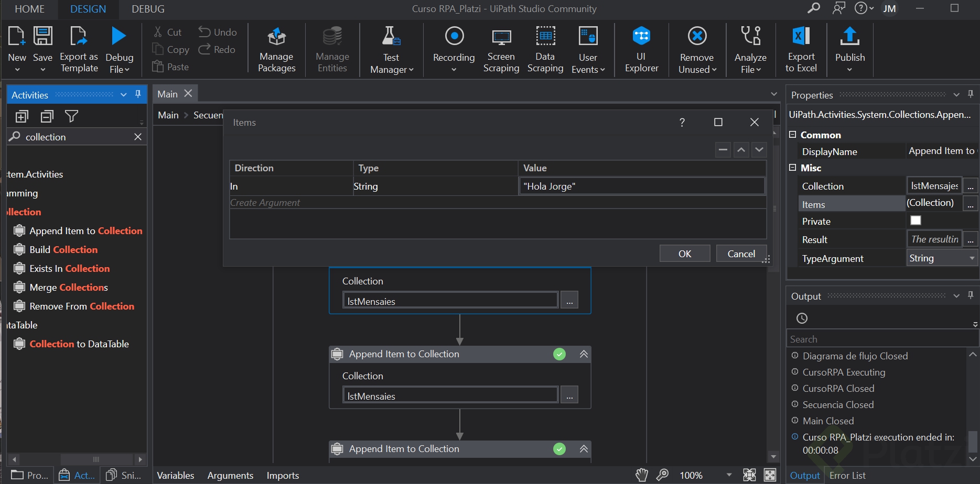Edit the "Hola Jorge" value field

click(642, 186)
